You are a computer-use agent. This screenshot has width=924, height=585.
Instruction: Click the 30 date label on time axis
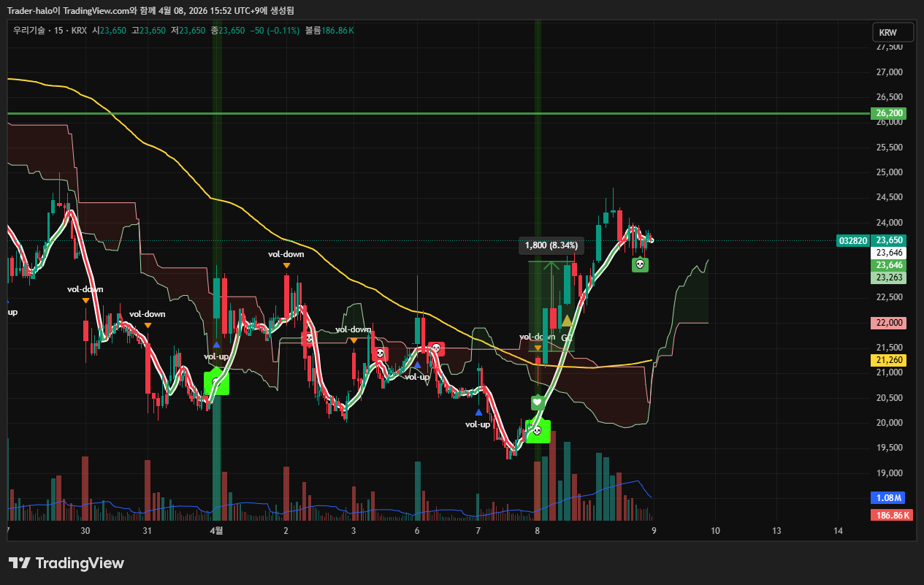pyautogui.click(x=85, y=531)
